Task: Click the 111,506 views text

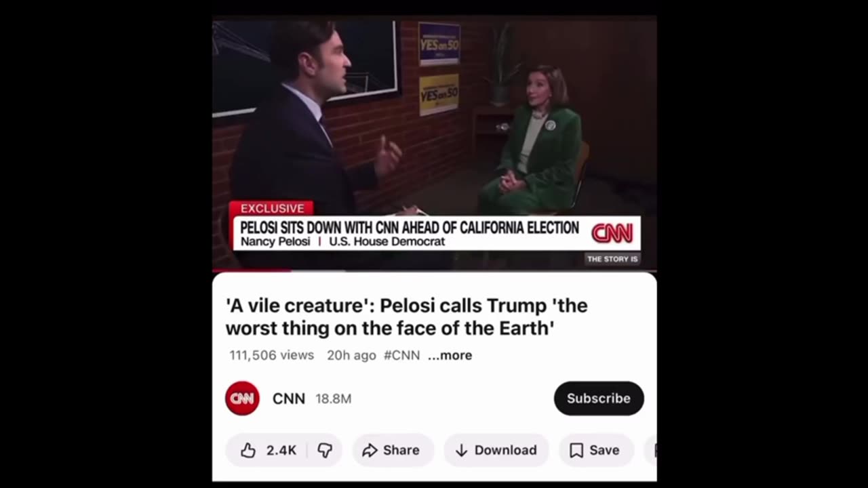Action: click(x=271, y=355)
